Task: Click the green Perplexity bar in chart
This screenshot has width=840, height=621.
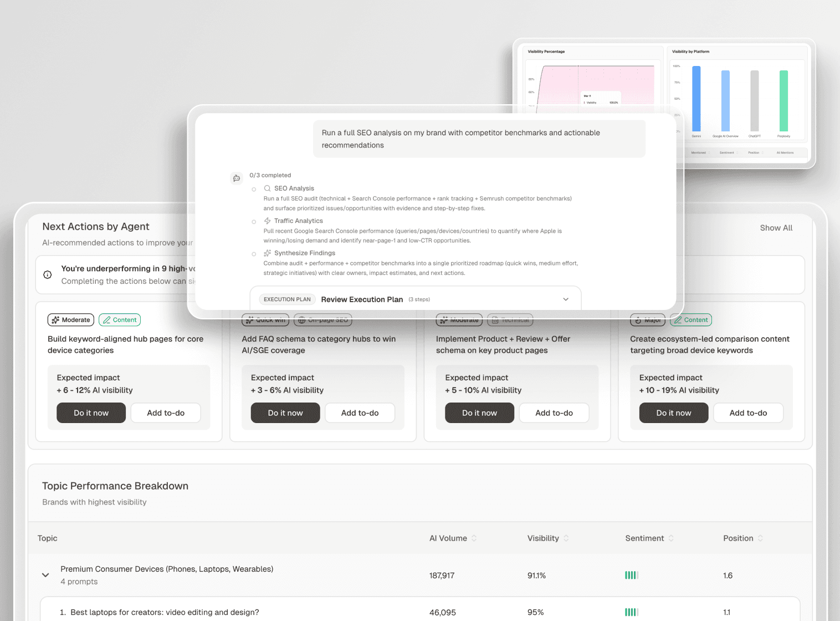Action: click(783, 100)
